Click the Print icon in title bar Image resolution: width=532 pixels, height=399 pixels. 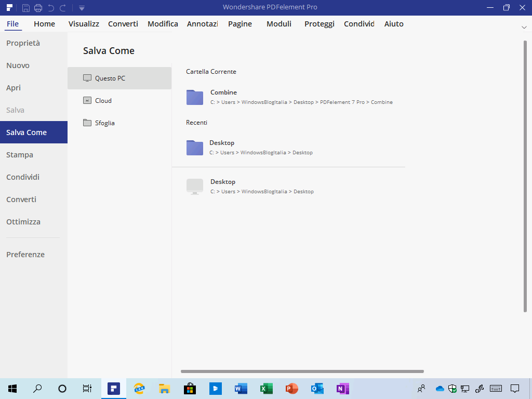pyautogui.click(x=38, y=8)
